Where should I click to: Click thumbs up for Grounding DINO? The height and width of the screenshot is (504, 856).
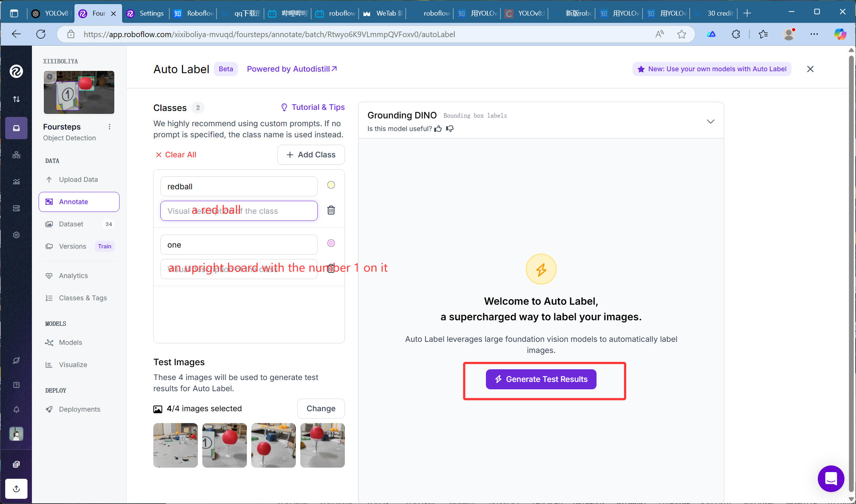pyautogui.click(x=438, y=129)
